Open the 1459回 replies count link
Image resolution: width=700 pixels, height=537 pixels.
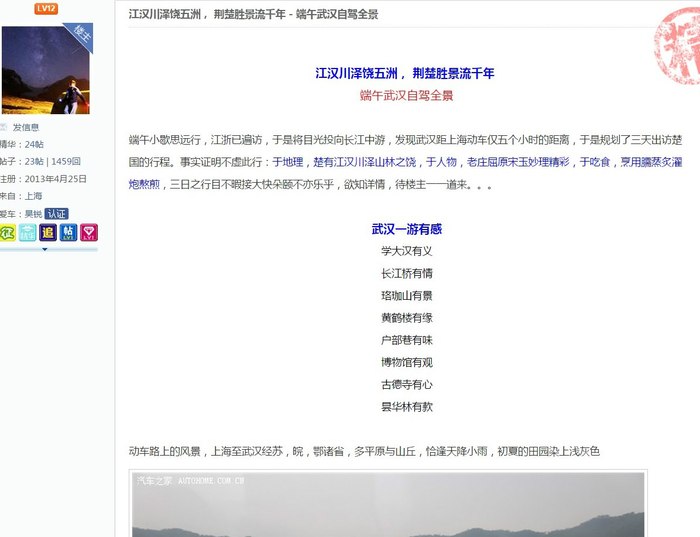point(66,162)
